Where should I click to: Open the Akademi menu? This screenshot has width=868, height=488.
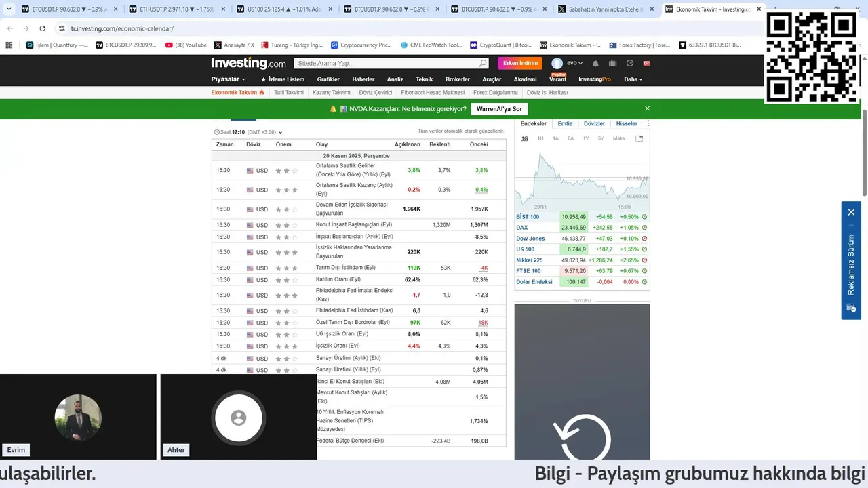pos(526,79)
